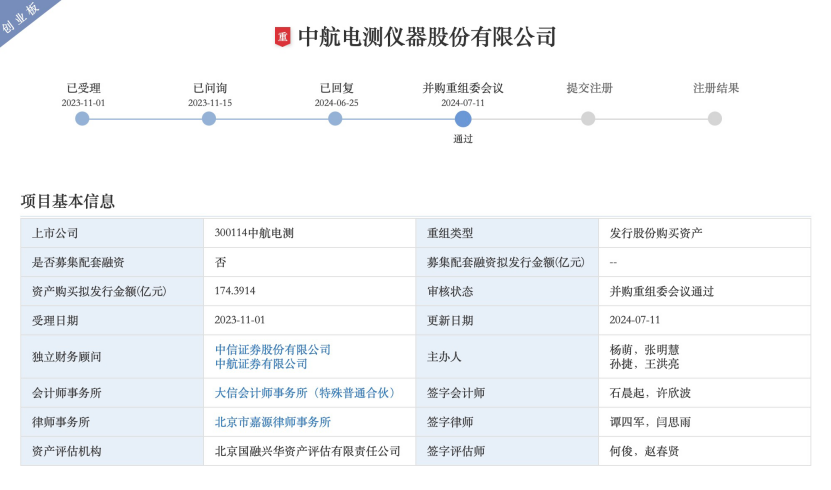Click the 谭四军，闫思雨 lawyer names
This screenshot has width=831, height=490.
pyautogui.click(x=650, y=422)
